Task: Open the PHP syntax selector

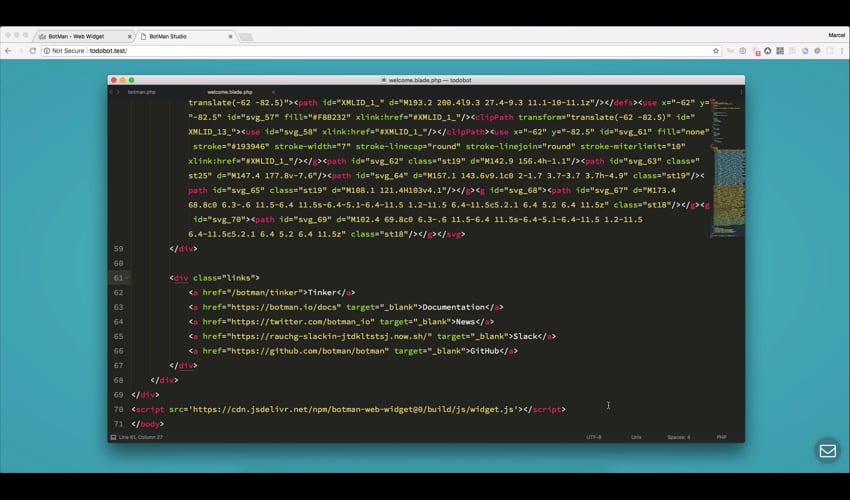Action: [722, 437]
